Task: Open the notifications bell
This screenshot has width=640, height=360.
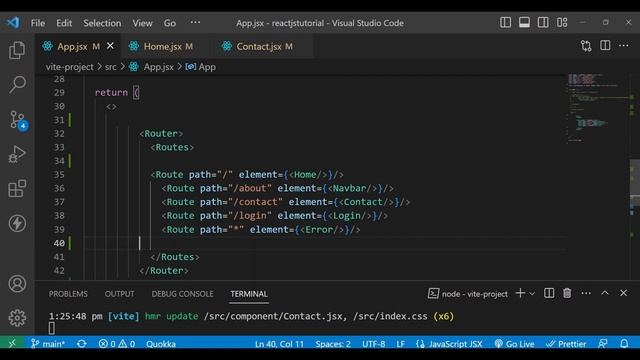Action: coord(624,344)
